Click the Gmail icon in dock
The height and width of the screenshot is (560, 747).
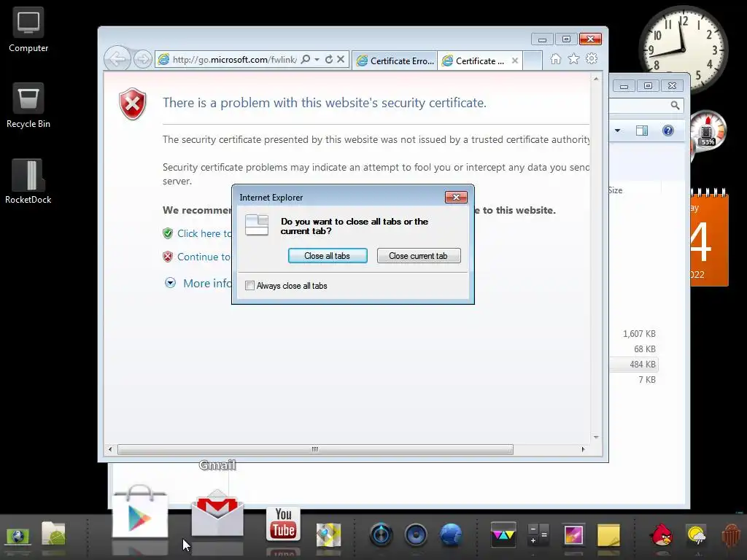(217, 514)
